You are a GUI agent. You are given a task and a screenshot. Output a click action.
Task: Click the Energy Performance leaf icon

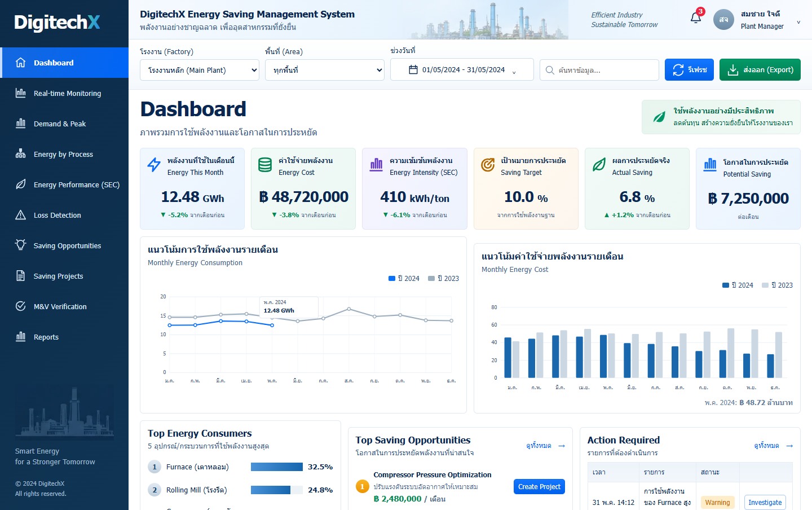point(21,184)
